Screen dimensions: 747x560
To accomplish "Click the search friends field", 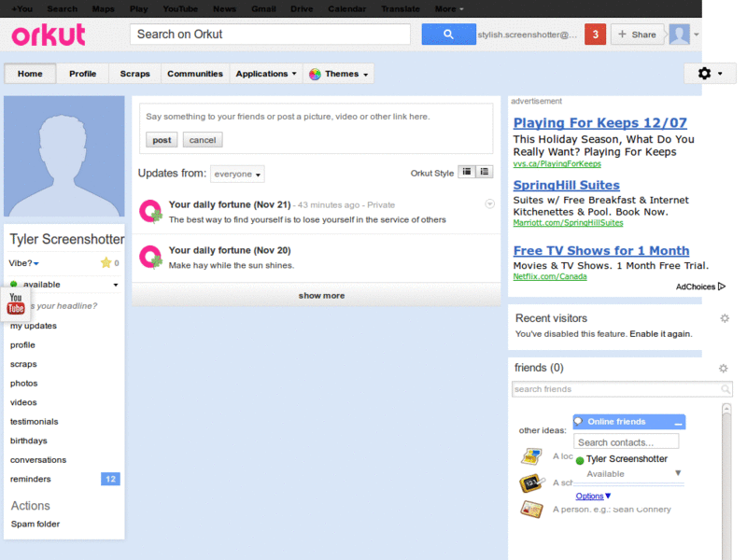I will click(x=622, y=389).
